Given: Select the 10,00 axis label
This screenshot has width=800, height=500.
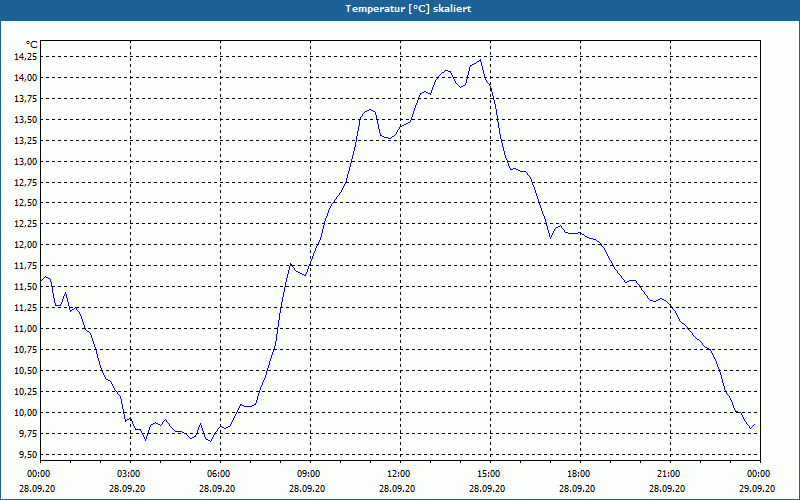Looking at the screenshot, I should pos(26,413).
